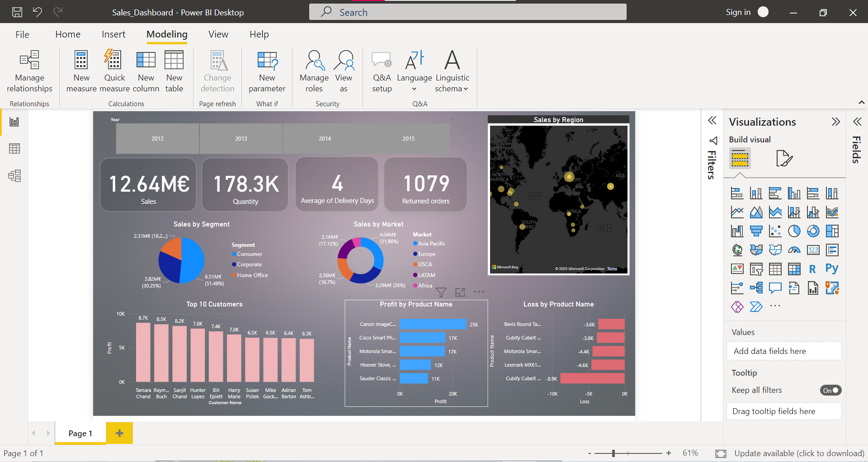Open the Help menu
The width and height of the screenshot is (868, 462).
[259, 34]
